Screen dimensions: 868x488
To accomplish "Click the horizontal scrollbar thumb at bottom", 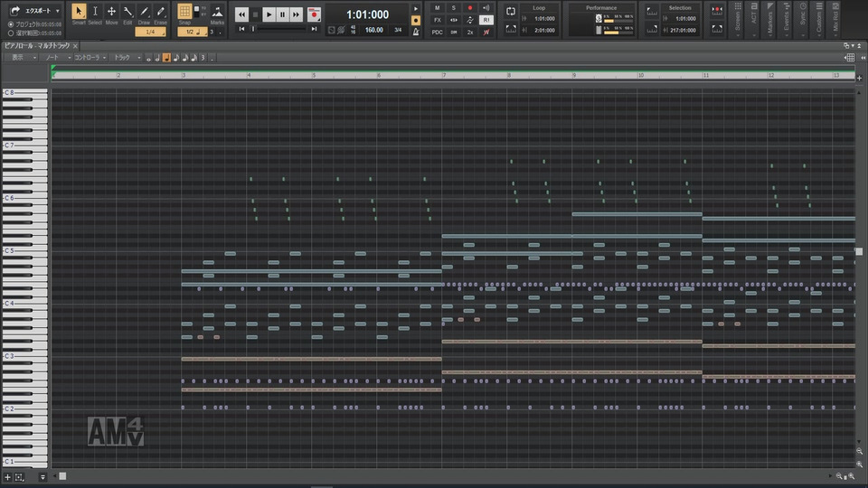I will click(x=62, y=476).
